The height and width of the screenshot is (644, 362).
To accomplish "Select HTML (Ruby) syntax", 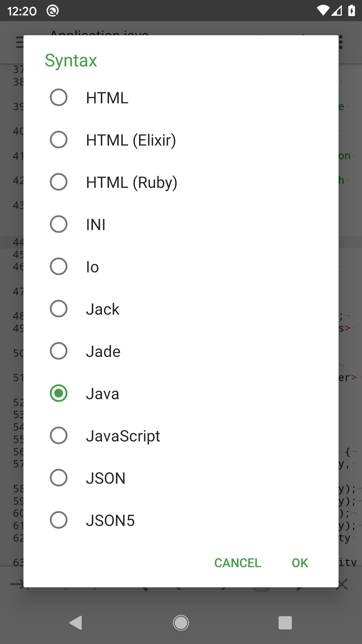I will [x=59, y=182].
